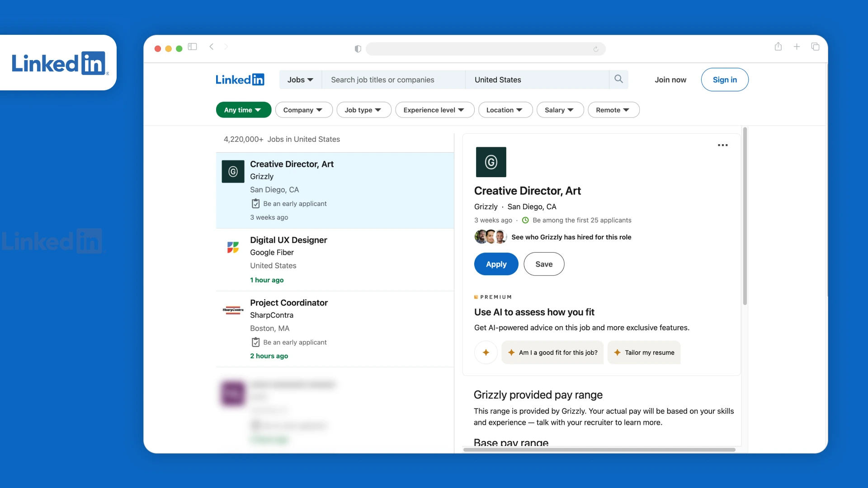Open 'See who Grizzly has hired for this role'
The width and height of the screenshot is (868, 488).
(x=571, y=237)
